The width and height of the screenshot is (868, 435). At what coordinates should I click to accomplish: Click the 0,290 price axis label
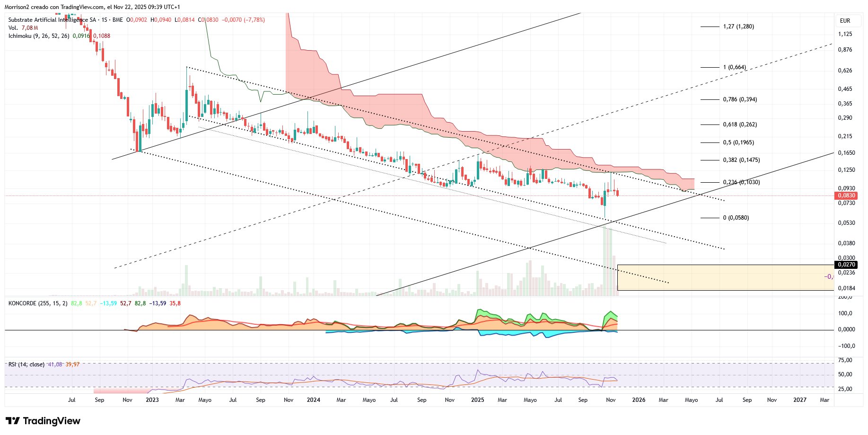(x=845, y=118)
